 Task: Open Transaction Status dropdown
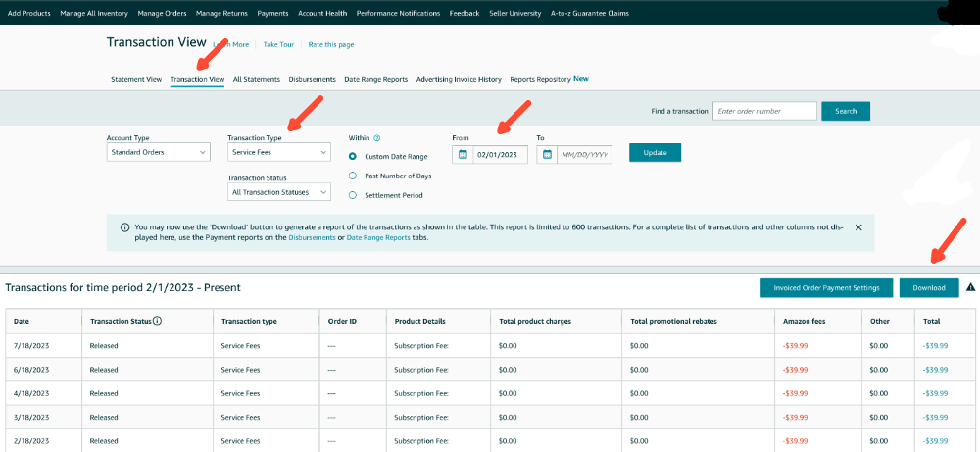[x=279, y=192]
